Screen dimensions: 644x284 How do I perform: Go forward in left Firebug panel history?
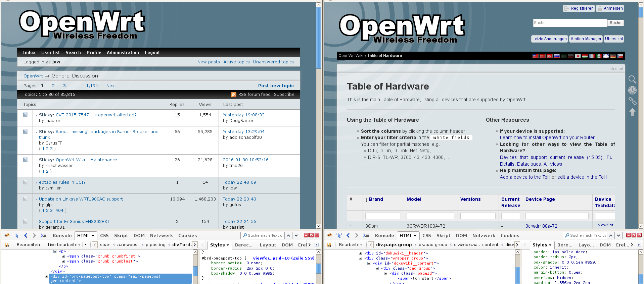click(x=34, y=235)
